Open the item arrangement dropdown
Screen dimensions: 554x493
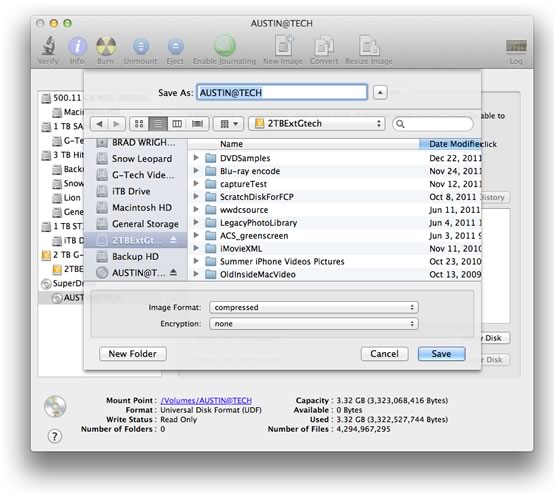point(228,124)
